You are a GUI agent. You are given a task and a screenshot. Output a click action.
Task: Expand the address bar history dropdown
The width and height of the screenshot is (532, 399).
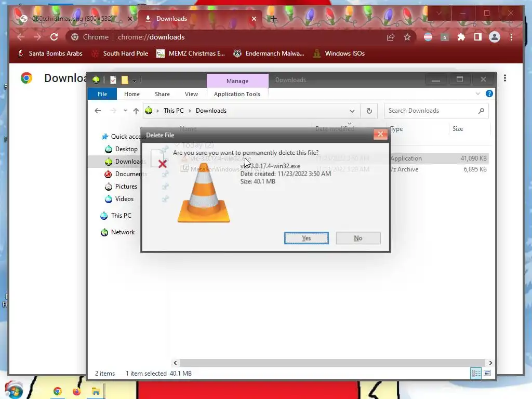click(352, 111)
